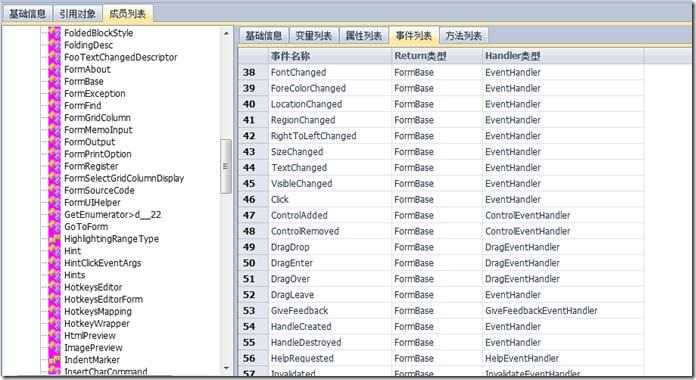696x380 pixels.
Task: Click the icon beside FooTextChangedDescriptor
Action: [54, 57]
